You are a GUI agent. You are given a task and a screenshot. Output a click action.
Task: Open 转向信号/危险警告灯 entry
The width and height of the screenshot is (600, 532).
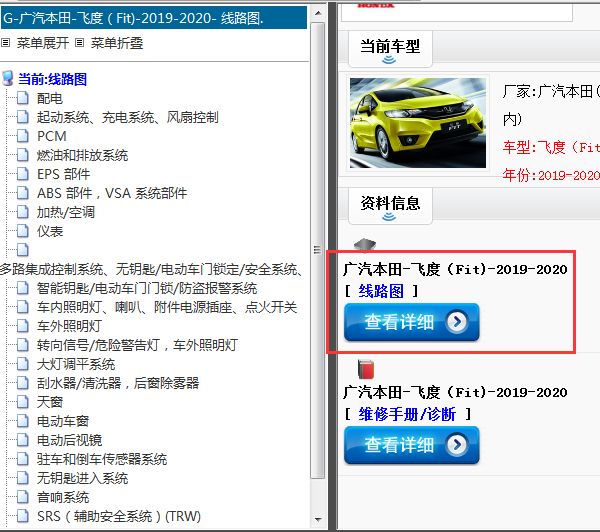(137, 345)
